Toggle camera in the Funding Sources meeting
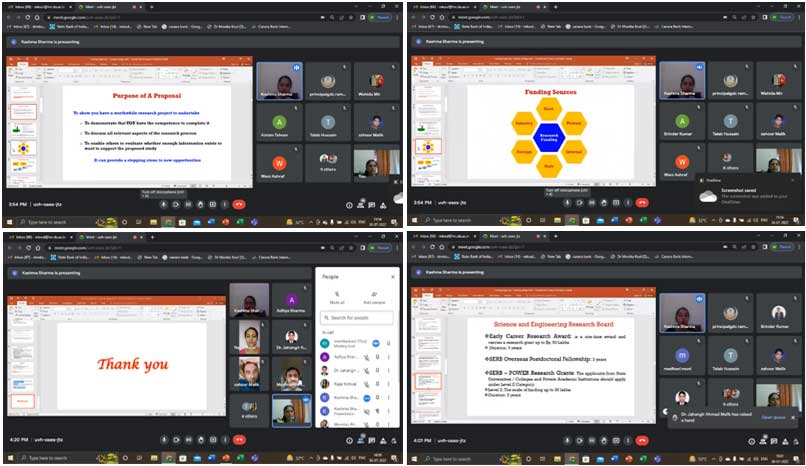Viewport: 806px width, 466px height. [x=577, y=204]
